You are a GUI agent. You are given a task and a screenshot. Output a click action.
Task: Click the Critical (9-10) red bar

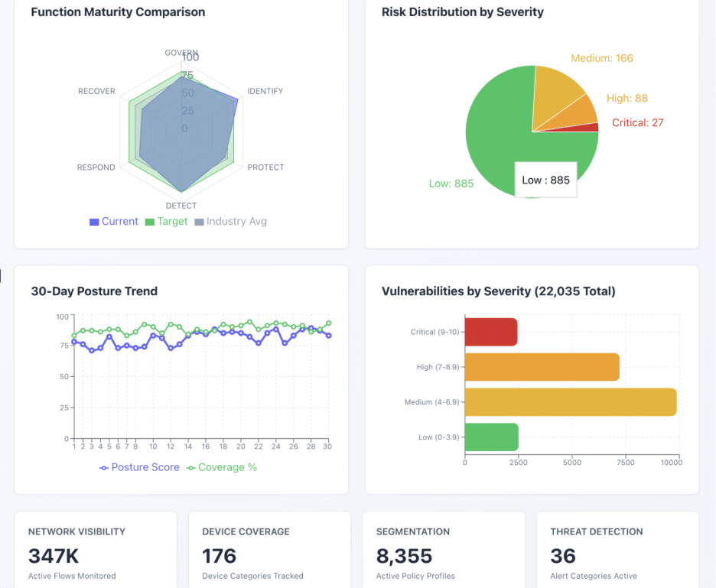click(x=491, y=332)
